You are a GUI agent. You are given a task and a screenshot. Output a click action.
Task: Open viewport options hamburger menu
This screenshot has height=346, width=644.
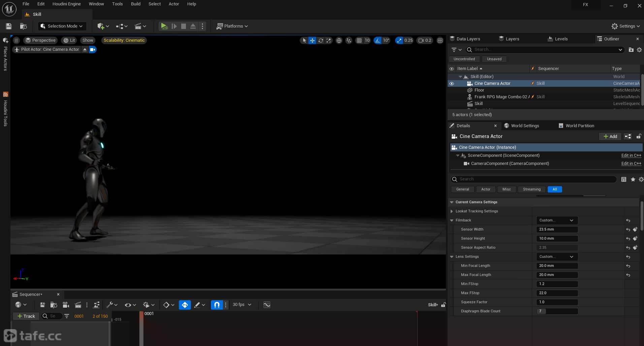pyautogui.click(x=16, y=40)
